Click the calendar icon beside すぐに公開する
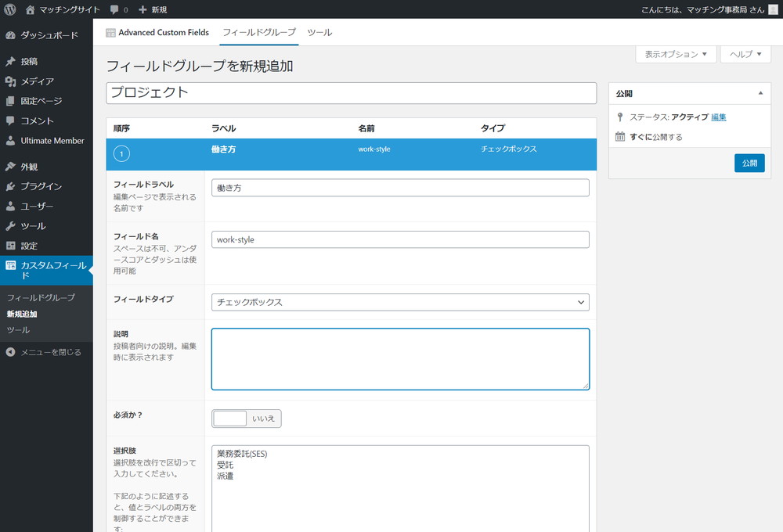Viewport: 783px width, 532px height. 619,137
